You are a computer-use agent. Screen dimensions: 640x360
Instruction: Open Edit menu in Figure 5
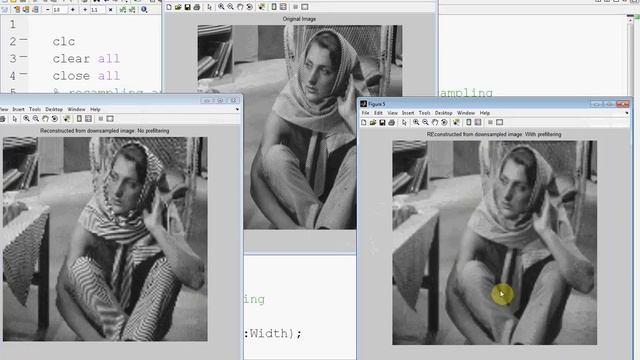pyautogui.click(x=378, y=113)
